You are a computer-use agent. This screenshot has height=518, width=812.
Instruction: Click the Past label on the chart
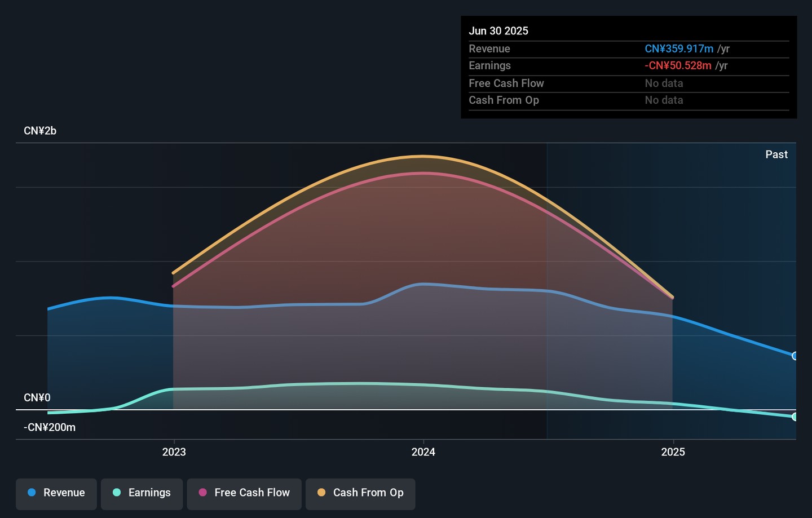coord(776,154)
